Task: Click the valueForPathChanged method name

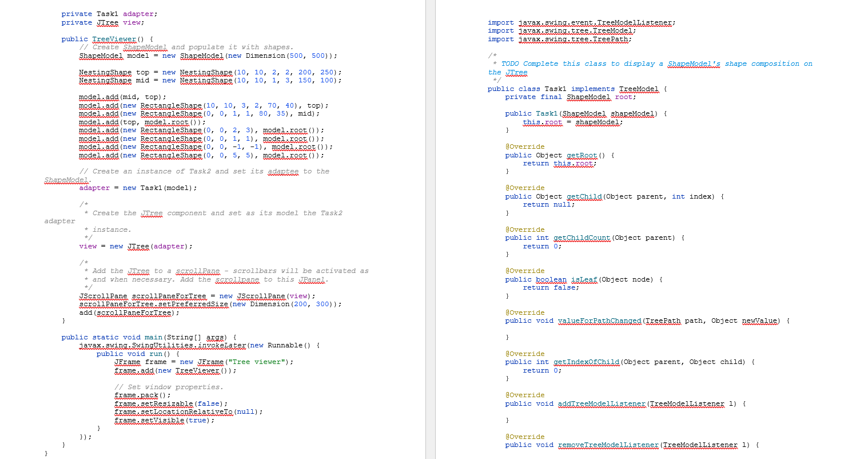Action: coord(600,320)
